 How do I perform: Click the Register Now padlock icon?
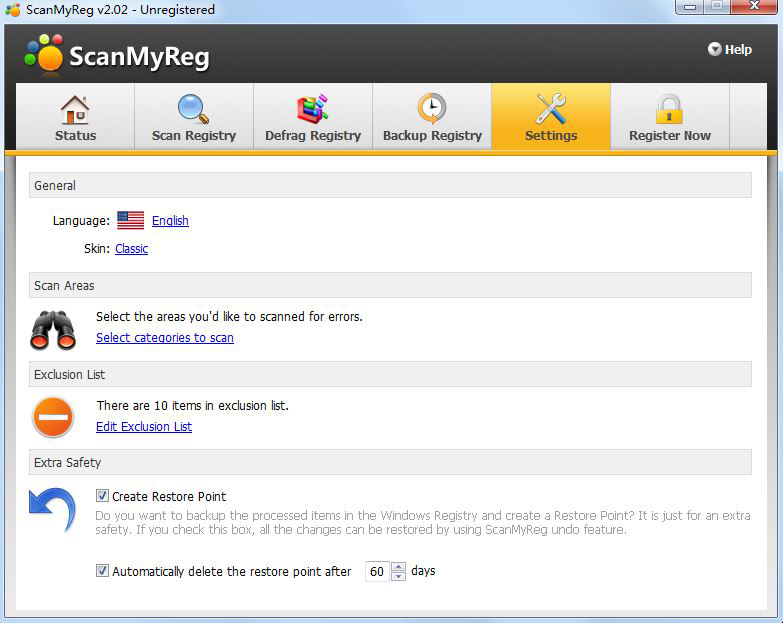(x=669, y=109)
